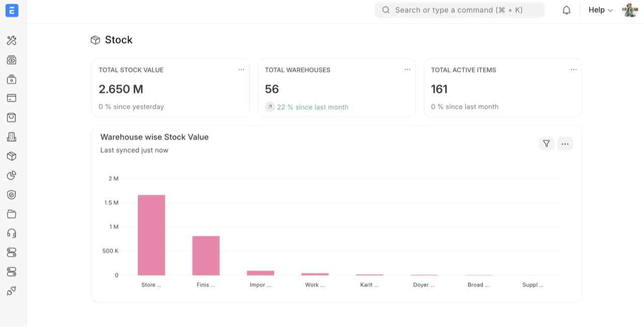Open the Stock box sidebar icon
644x327 pixels.
point(12,156)
